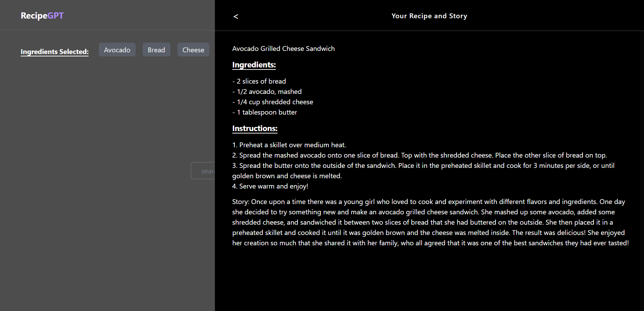
Task: Remove the Avocado ingredient chip
Action: click(117, 50)
